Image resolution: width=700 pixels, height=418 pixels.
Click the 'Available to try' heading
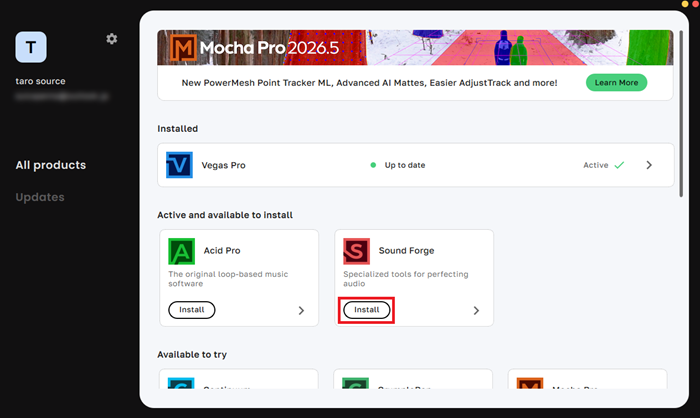[x=192, y=355]
